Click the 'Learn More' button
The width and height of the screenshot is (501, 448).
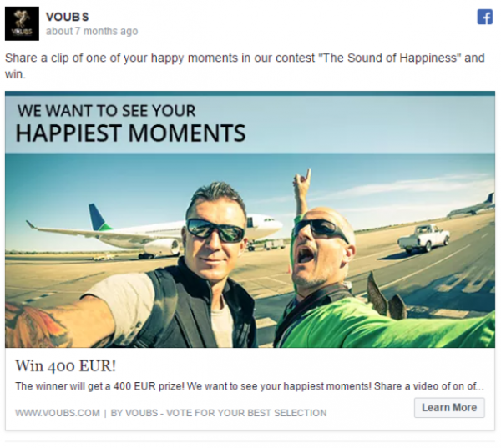pos(449,408)
